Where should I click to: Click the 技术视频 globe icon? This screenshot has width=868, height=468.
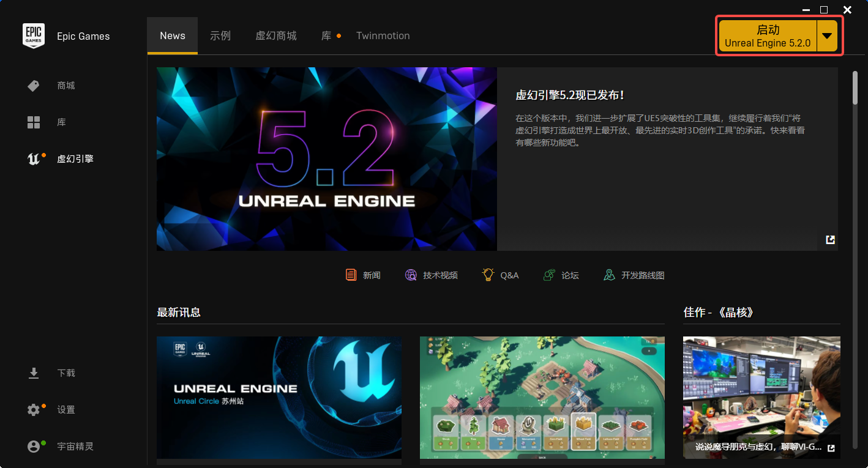pos(411,275)
